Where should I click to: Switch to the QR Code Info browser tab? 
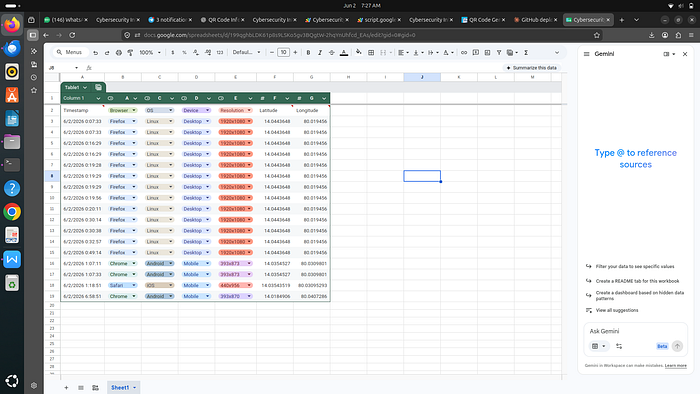click(x=222, y=20)
